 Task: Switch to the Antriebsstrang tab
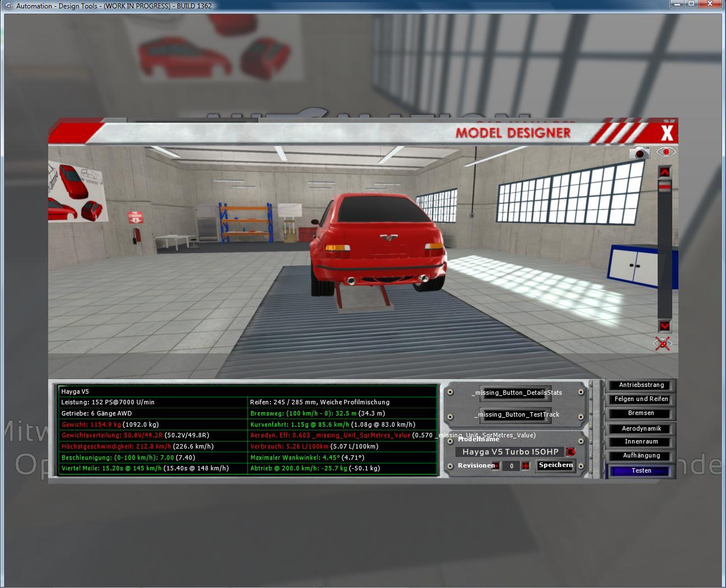tap(641, 385)
